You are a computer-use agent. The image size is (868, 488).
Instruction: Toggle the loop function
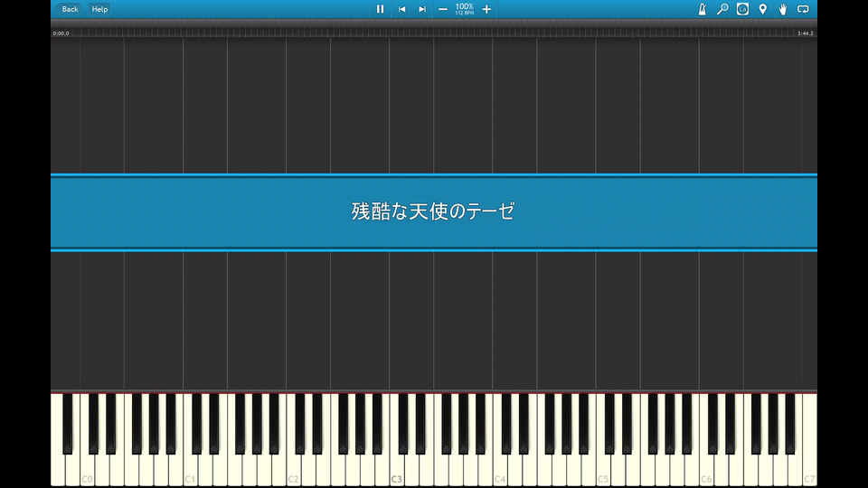(x=803, y=9)
